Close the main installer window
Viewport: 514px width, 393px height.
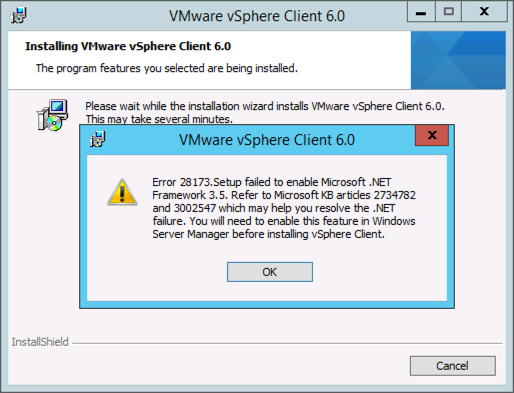click(x=484, y=12)
